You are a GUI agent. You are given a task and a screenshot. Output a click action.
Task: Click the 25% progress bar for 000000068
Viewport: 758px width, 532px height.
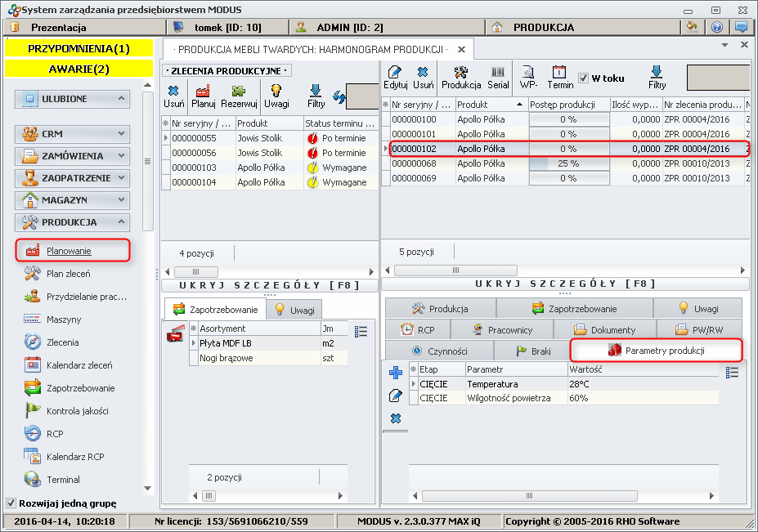point(568,163)
